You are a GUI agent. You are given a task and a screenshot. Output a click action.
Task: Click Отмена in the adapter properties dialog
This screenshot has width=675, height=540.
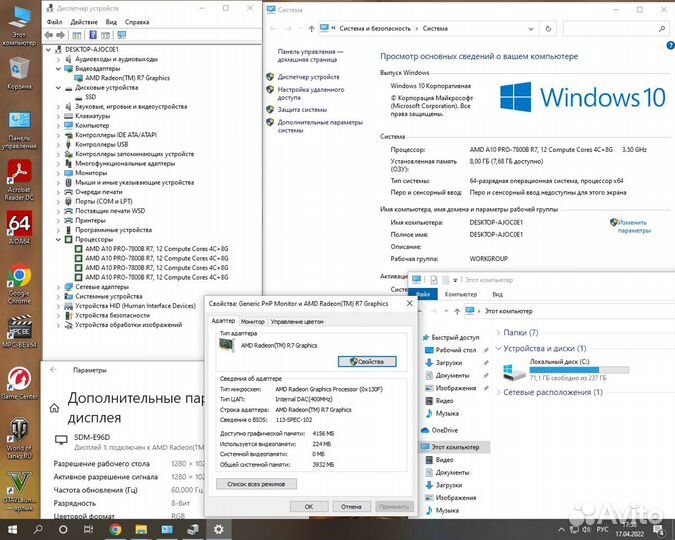pos(351,507)
